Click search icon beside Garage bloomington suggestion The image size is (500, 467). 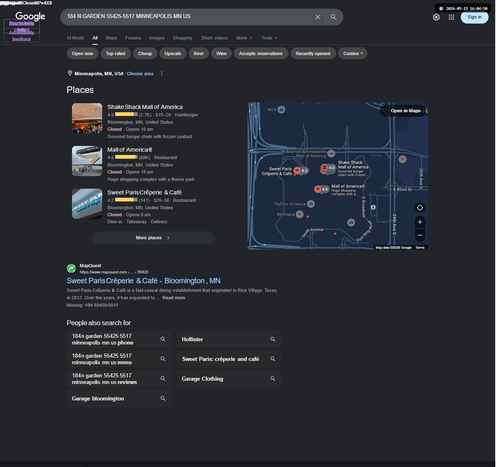click(163, 398)
